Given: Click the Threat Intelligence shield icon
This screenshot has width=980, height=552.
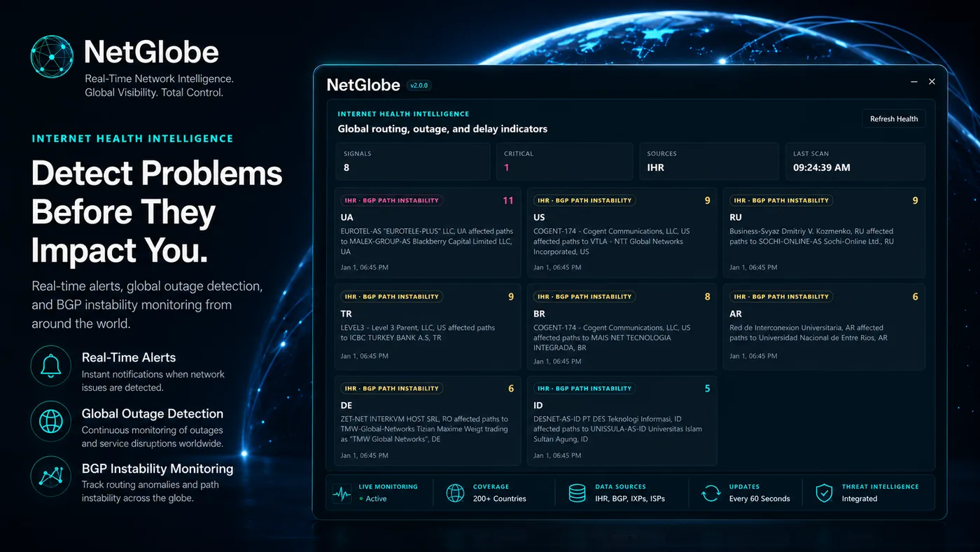Looking at the screenshot, I should (x=824, y=492).
